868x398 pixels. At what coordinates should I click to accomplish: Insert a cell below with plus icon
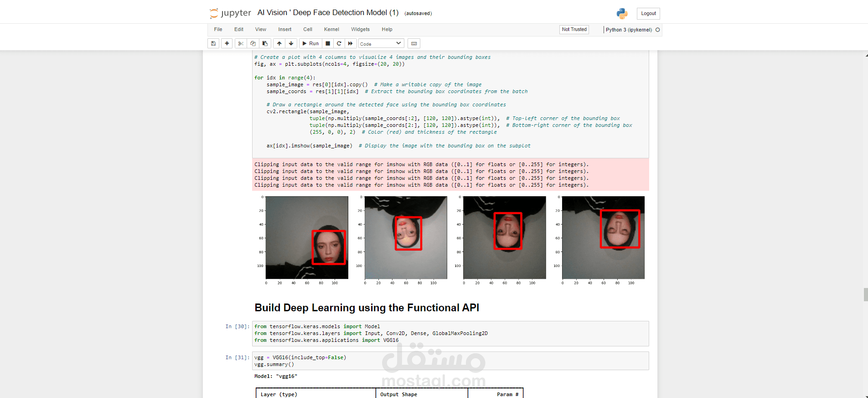227,43
